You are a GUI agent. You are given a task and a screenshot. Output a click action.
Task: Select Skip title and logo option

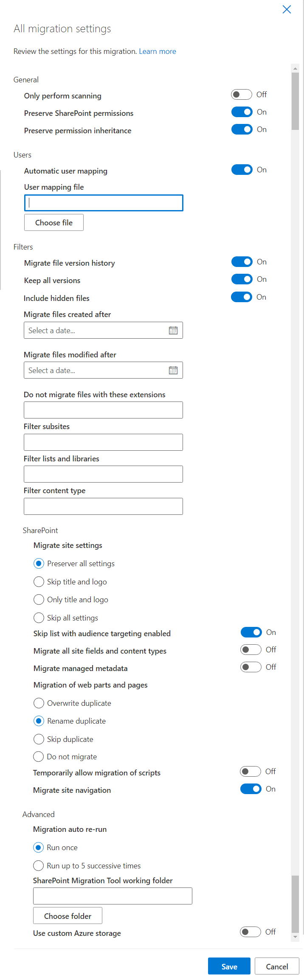click(x=39, y=581)
